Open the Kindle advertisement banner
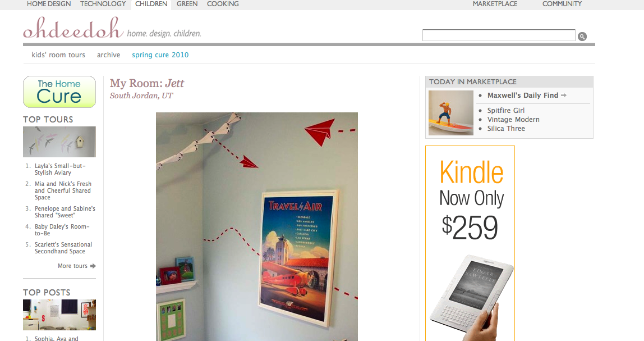This screenshot has width=644, height=341. pyautogui.click(x=470, y=243)
